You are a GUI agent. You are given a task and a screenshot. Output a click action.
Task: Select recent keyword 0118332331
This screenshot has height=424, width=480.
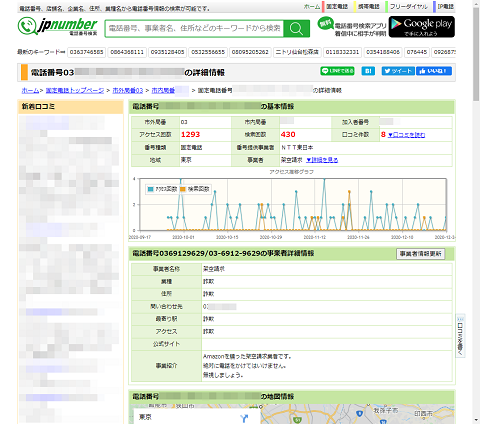coord(342,52)
